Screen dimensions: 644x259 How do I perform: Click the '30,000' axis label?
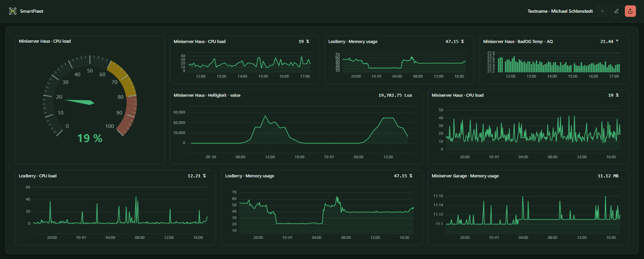tap(178, 133)
